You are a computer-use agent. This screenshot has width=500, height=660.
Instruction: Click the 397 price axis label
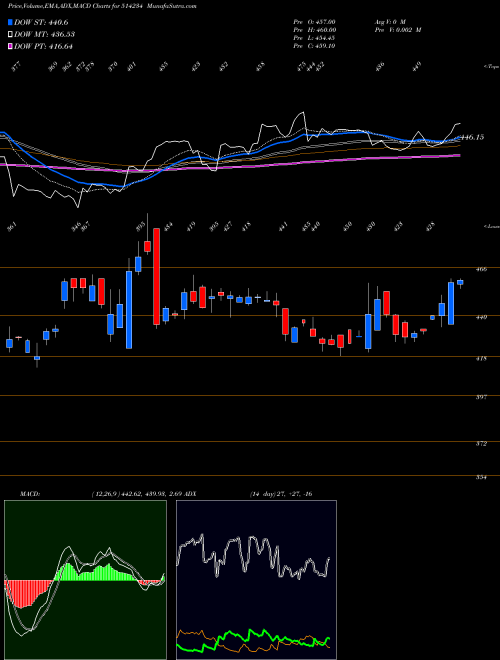tap(483, 397)
